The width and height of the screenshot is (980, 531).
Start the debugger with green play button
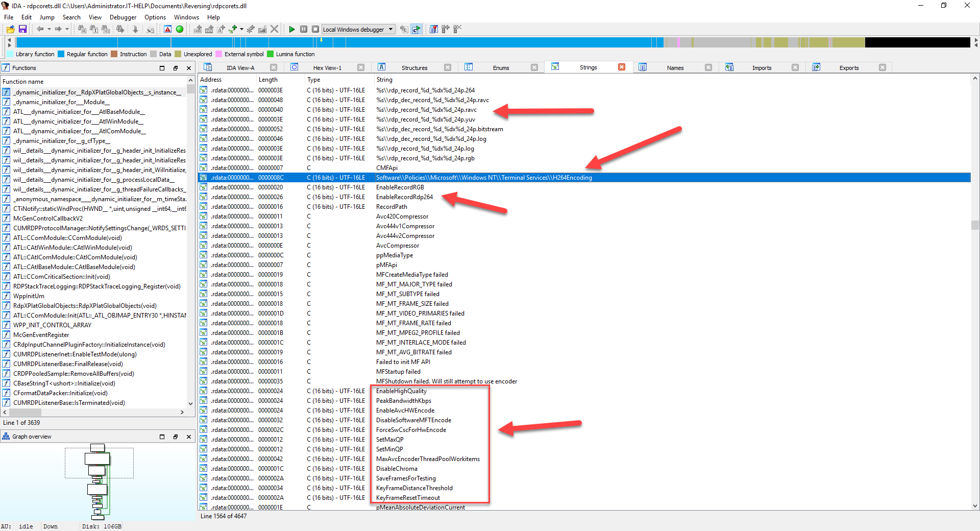pyautogui.click(x=291, y=29)
